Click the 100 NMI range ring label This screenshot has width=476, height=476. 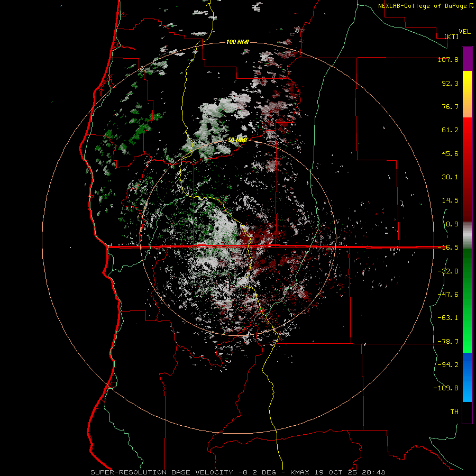(237, 42)
